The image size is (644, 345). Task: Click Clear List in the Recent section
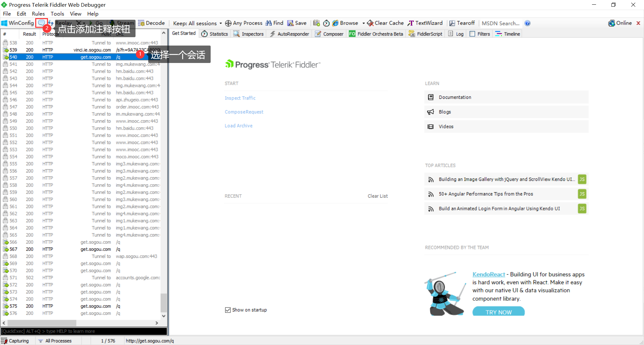click(x=378, y=196)
